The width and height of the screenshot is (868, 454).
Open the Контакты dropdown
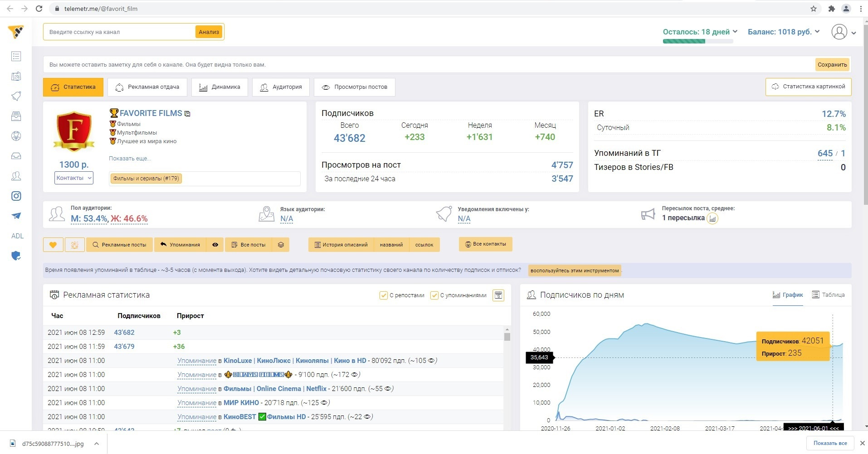[74, 178]
